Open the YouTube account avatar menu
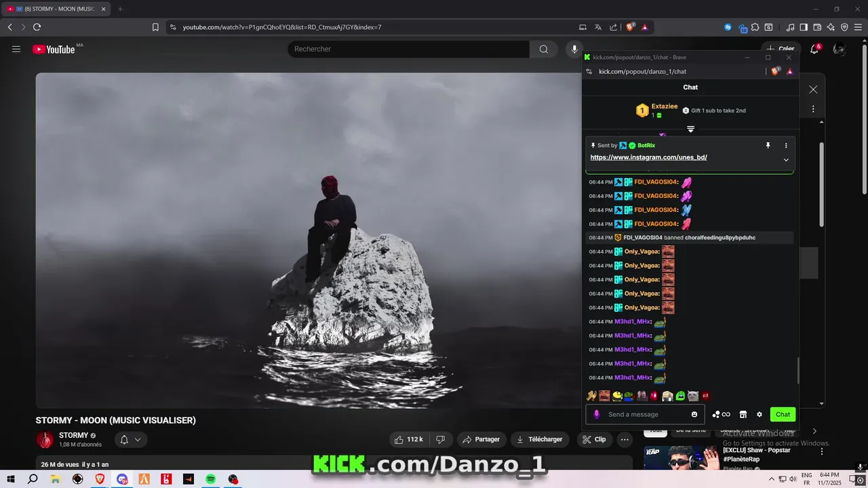 tap(839, 49)
